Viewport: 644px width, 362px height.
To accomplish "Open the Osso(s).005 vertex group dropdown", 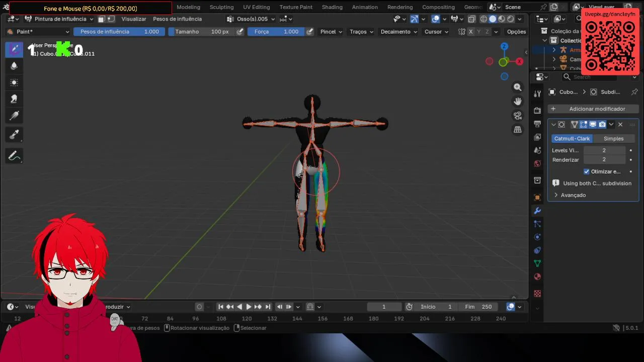I will 251,19.
